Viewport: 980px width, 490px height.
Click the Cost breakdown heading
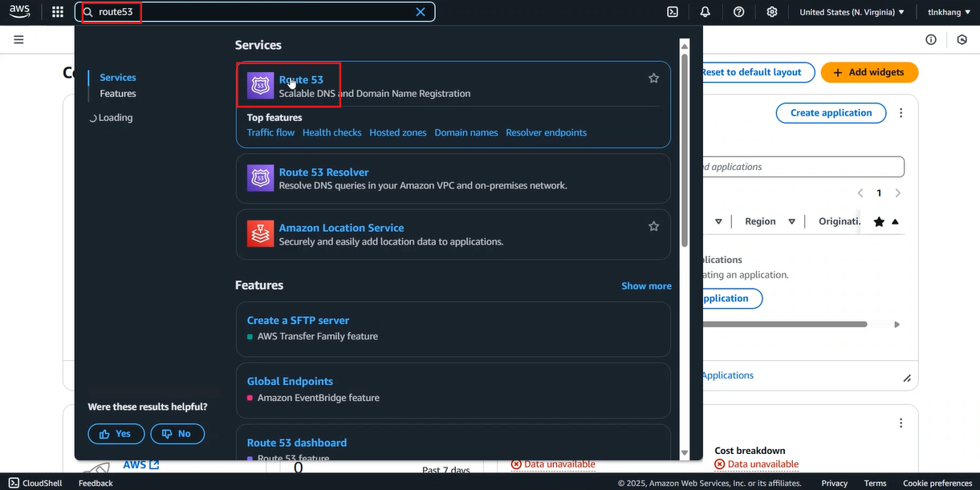(750, 451)
